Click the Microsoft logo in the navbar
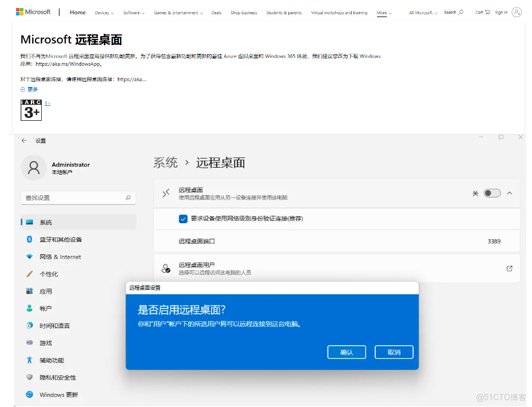 (33, 11)
